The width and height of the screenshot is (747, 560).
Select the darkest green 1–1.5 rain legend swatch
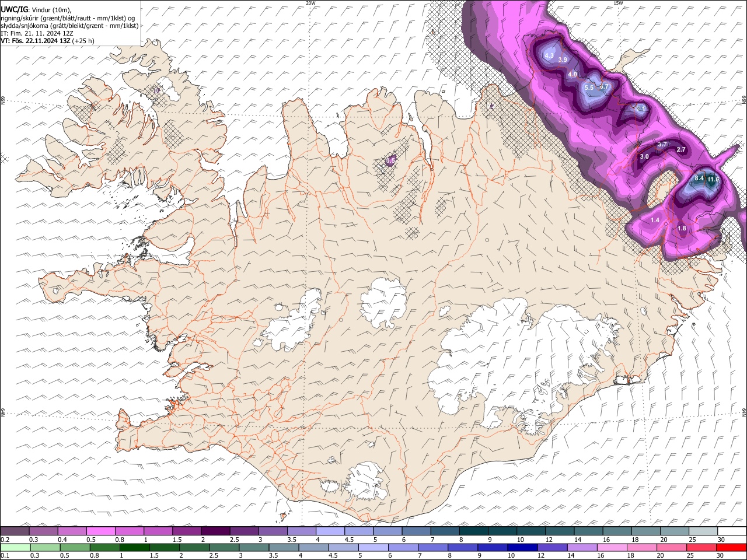[x=135, y=547]
